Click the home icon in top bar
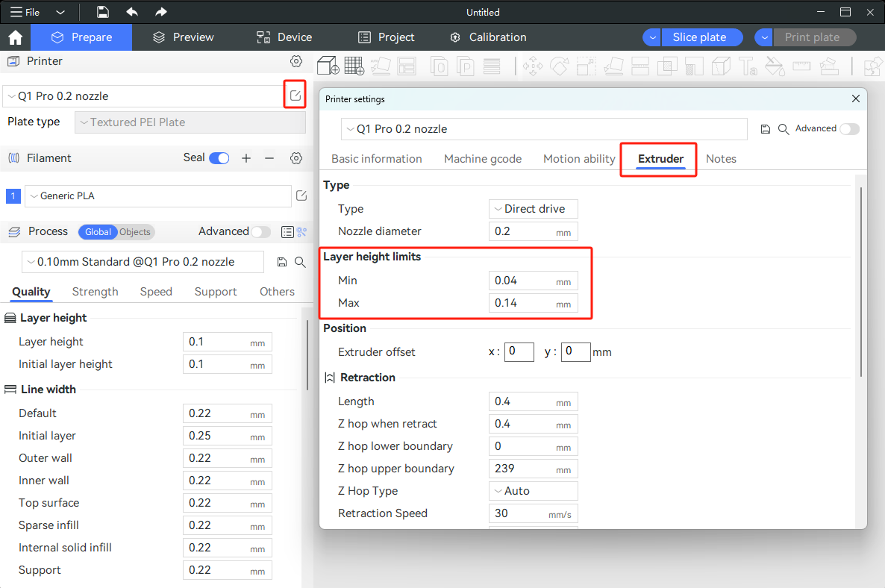This screenshot has width=885, height=588. point(15,37)
